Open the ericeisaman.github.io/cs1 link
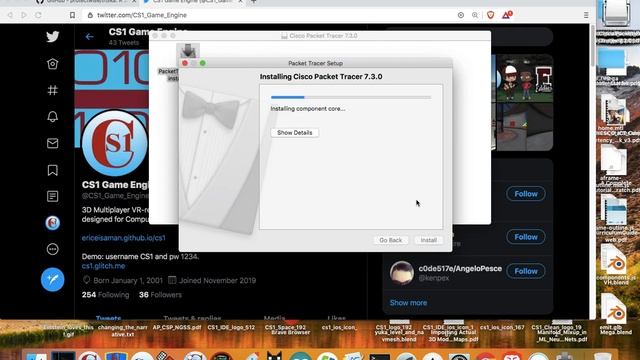Screen dimensions: 640x360 click(x=124, y=238)
